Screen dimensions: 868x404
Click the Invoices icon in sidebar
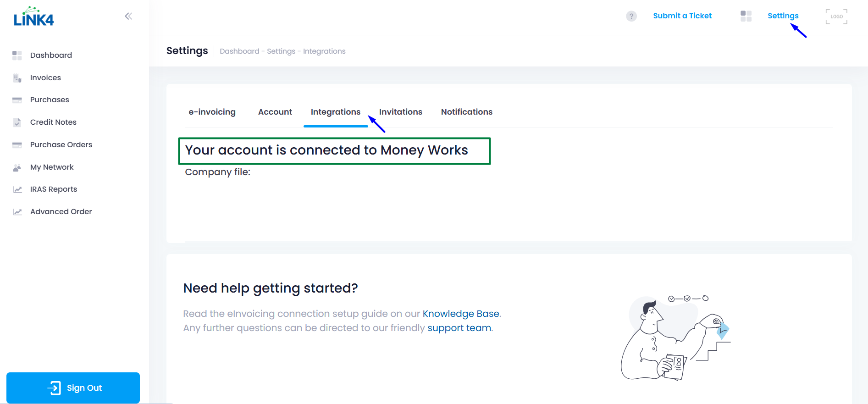point(17,78)
